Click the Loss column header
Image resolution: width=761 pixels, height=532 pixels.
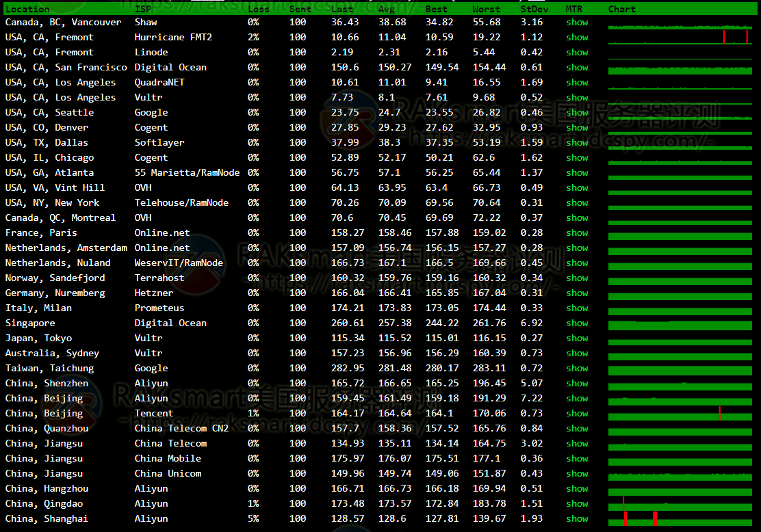258,9
